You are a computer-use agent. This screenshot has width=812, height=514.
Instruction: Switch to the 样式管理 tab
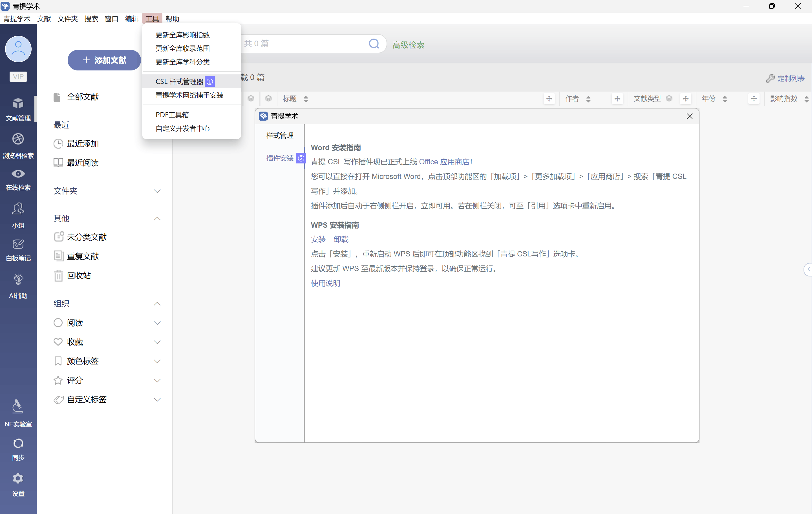[279, 136]
